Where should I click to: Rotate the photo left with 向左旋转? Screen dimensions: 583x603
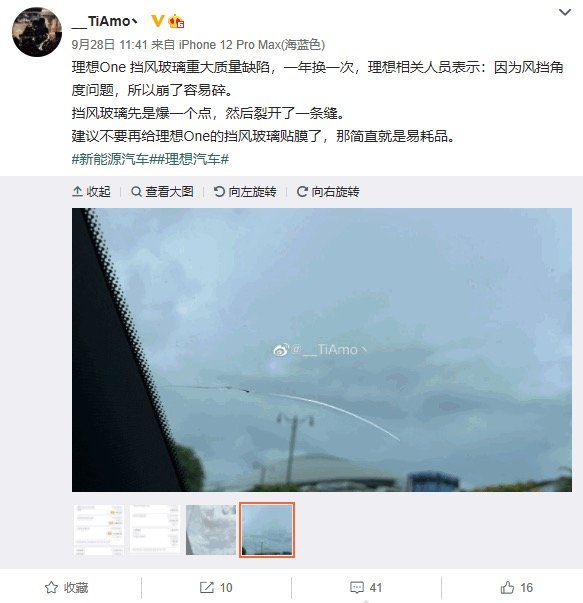[245, 192]
